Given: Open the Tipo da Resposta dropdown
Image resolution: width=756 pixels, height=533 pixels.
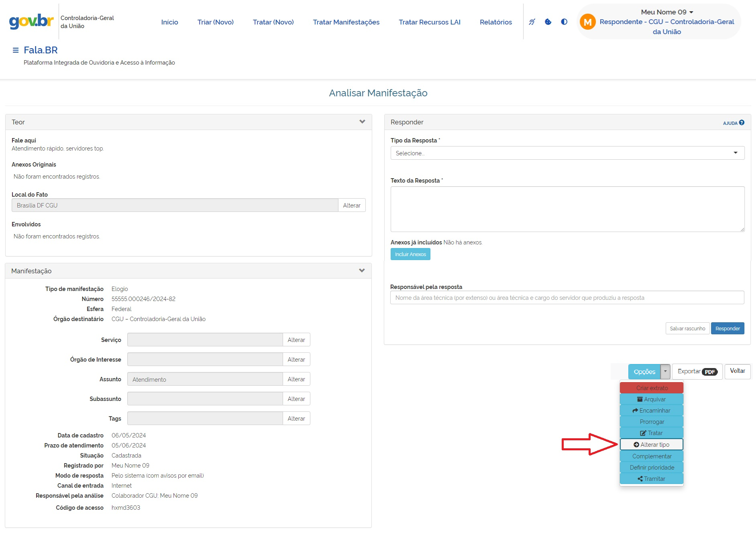Looking at the screenshot, I should coord(567,153).
